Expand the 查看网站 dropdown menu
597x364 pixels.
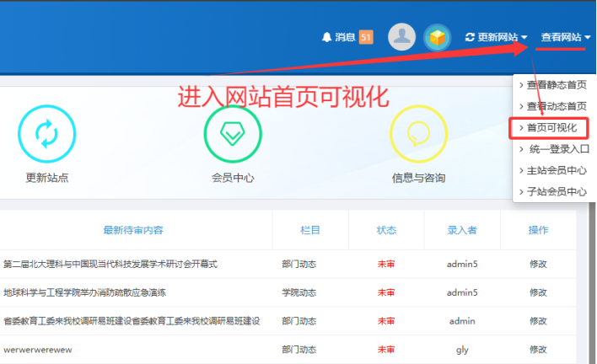[565, 37]
